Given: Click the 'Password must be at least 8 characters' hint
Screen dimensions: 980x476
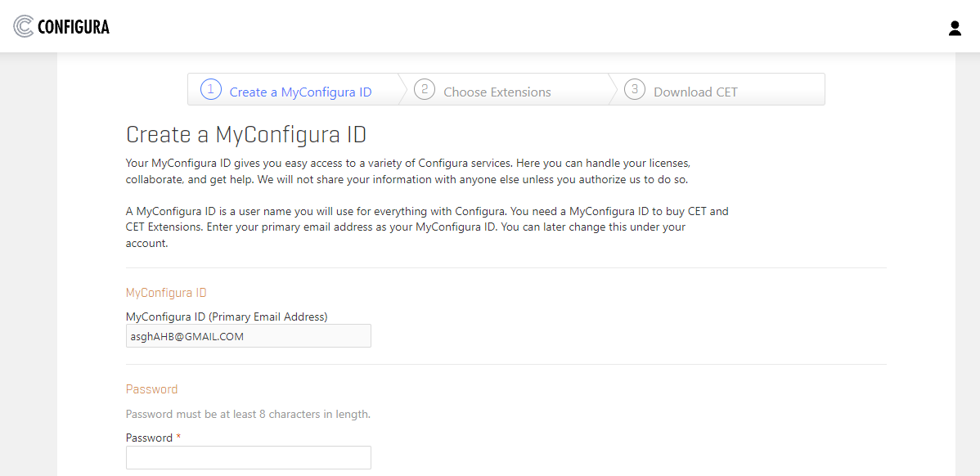Looking at the screenshot, I should [248, 414].
